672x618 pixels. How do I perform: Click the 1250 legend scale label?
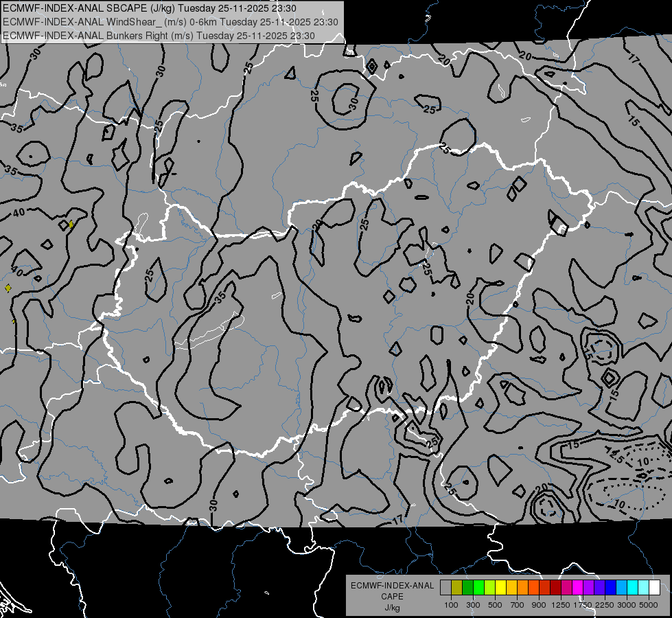[x=561, y=605]
